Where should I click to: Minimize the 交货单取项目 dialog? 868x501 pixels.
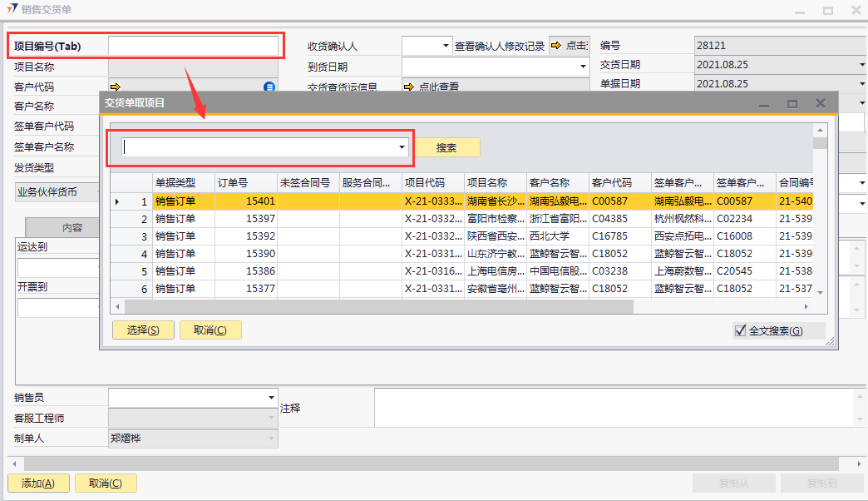coord(764,103)
